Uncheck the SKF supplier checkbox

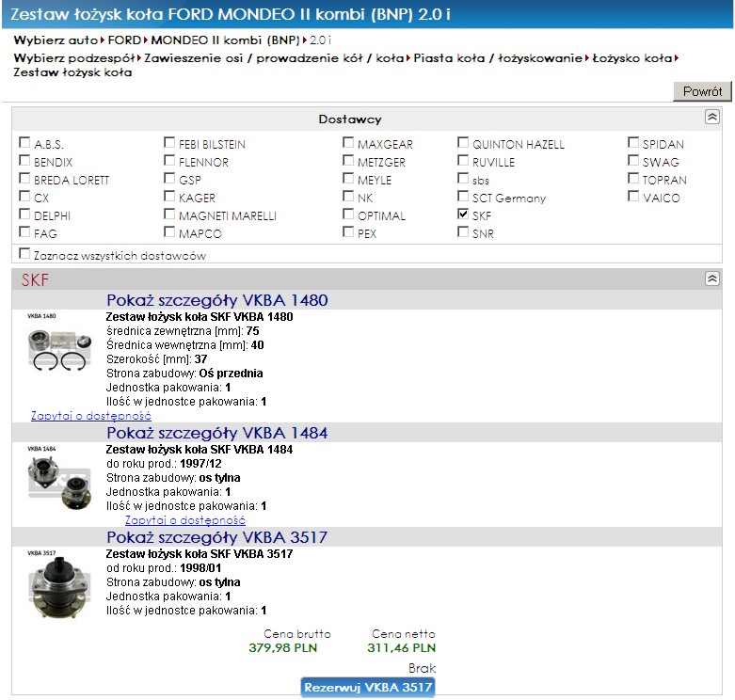463,214
